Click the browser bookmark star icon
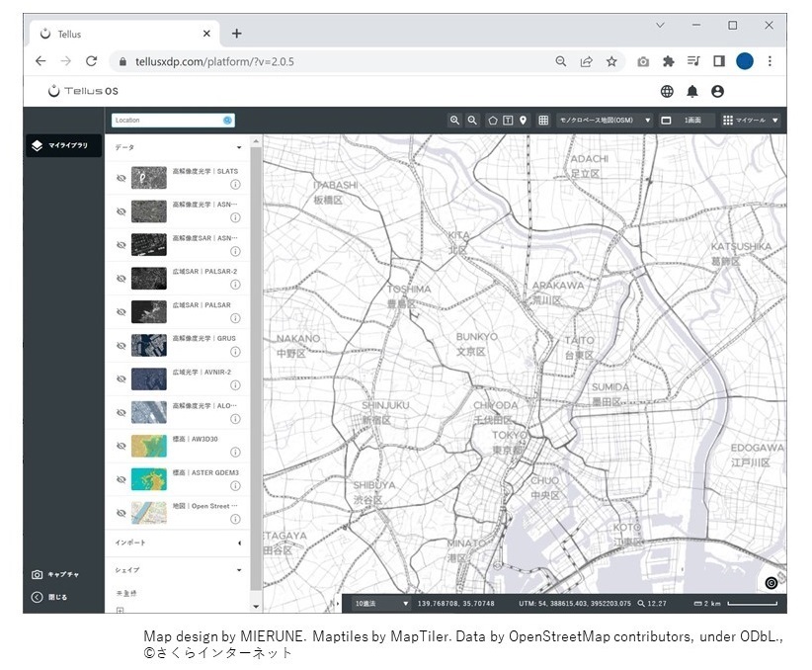The image size is (812, 670). pos(611,61)
